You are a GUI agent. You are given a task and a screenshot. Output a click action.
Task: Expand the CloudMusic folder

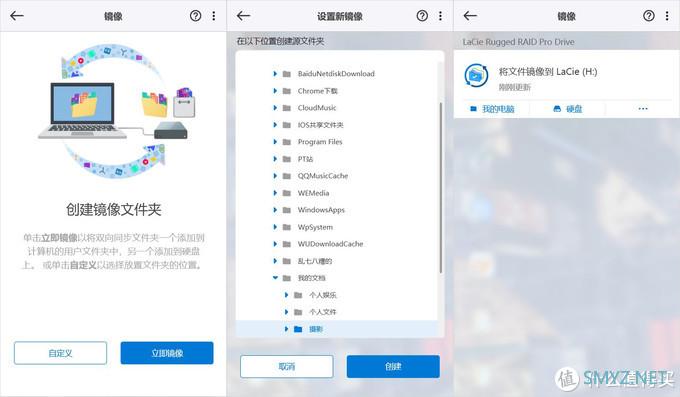coord(275,108)
